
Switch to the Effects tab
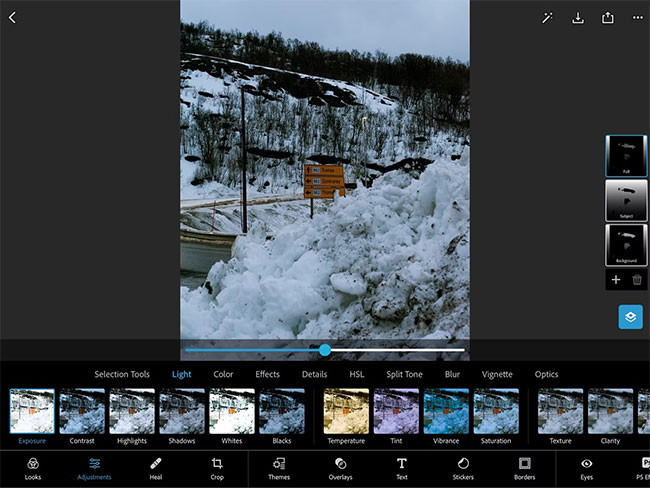pos(267,374)
